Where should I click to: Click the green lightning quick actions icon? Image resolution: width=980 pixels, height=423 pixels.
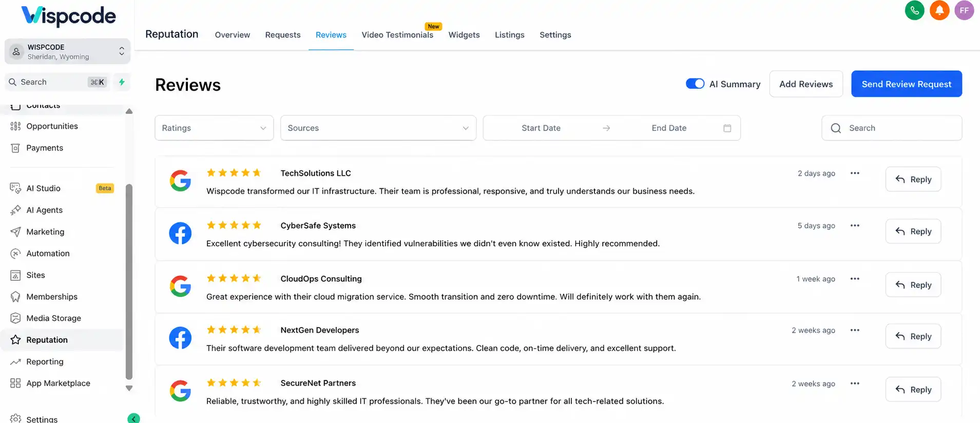122,82
